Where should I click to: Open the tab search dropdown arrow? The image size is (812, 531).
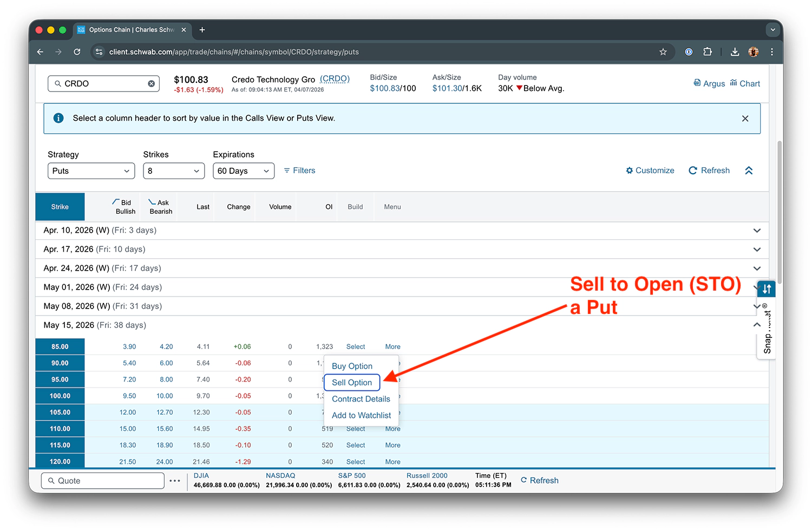772,30
